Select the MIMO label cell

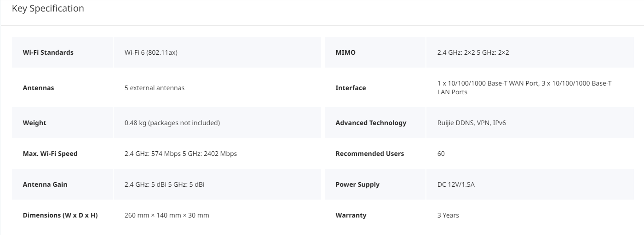tap(375, 52)
